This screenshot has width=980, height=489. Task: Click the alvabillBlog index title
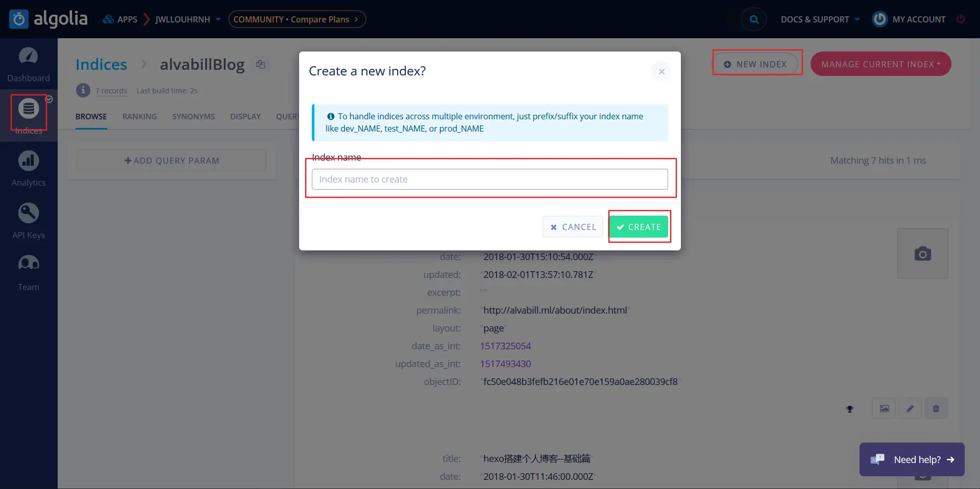pyautogui.click(x=202, y=65)
